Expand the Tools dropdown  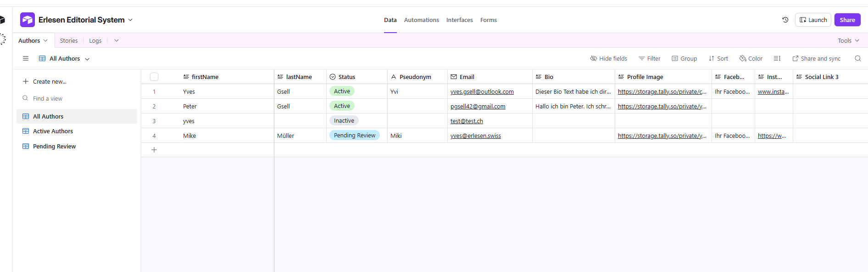click(848, 40)
